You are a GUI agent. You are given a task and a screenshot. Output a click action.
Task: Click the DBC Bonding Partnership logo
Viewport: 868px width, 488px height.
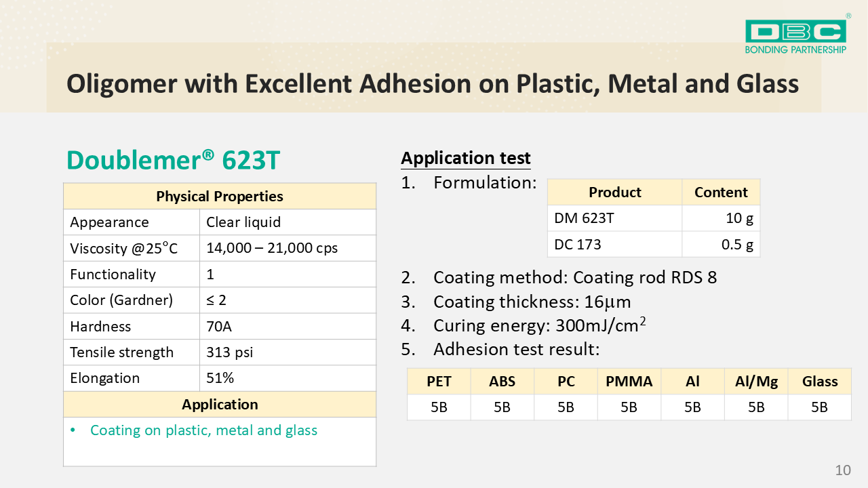(x=795, y=36)
